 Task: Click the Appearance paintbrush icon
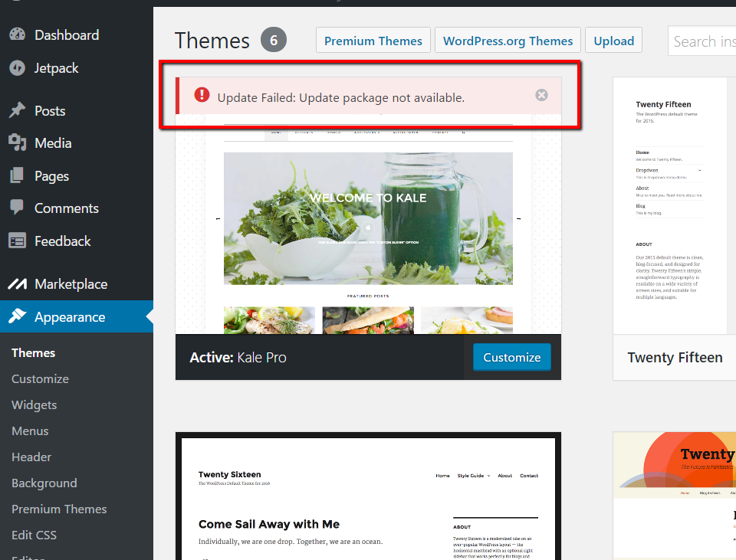click(18, 316)
